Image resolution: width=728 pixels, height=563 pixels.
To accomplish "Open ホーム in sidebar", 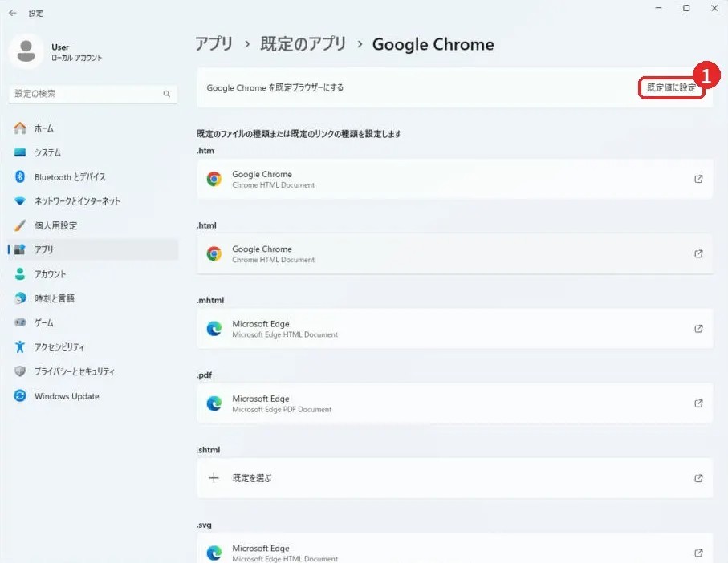I will click(x=93, y=128).
